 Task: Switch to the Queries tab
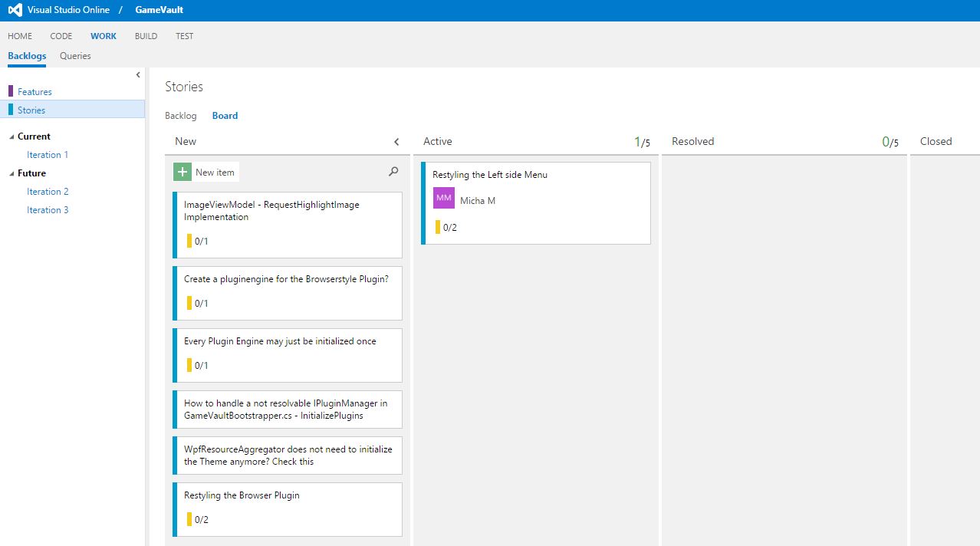[x=75, y=56]
